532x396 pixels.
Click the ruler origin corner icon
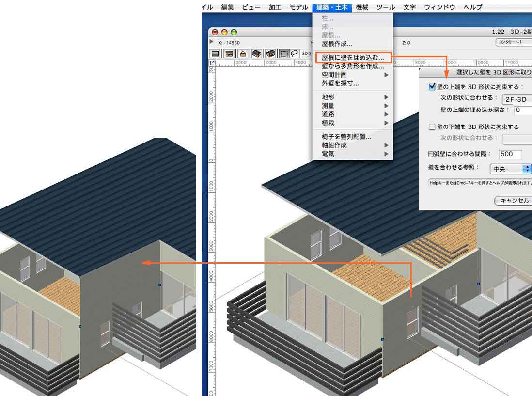coord(212,63)
